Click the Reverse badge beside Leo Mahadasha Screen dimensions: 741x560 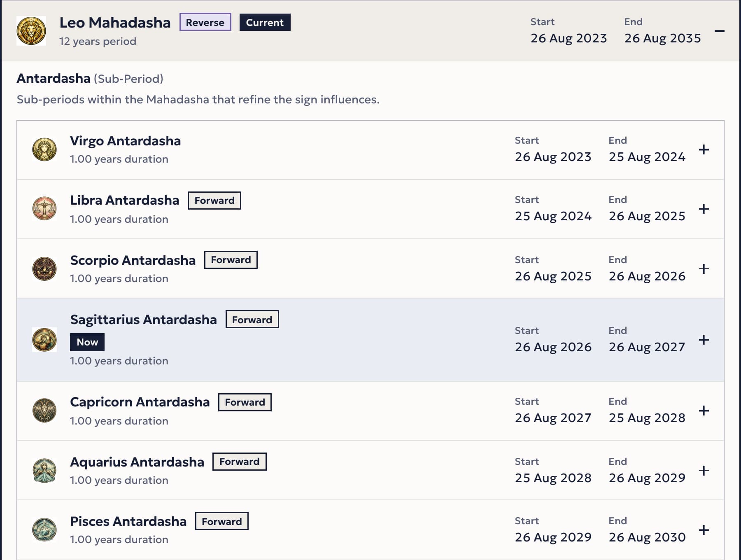point(205,22)
